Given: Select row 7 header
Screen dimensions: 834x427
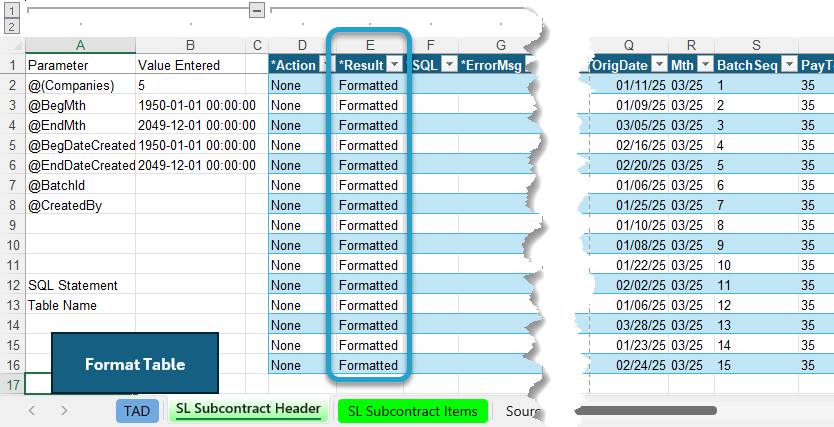Looking at the screenshot, I should coord(12,185).
